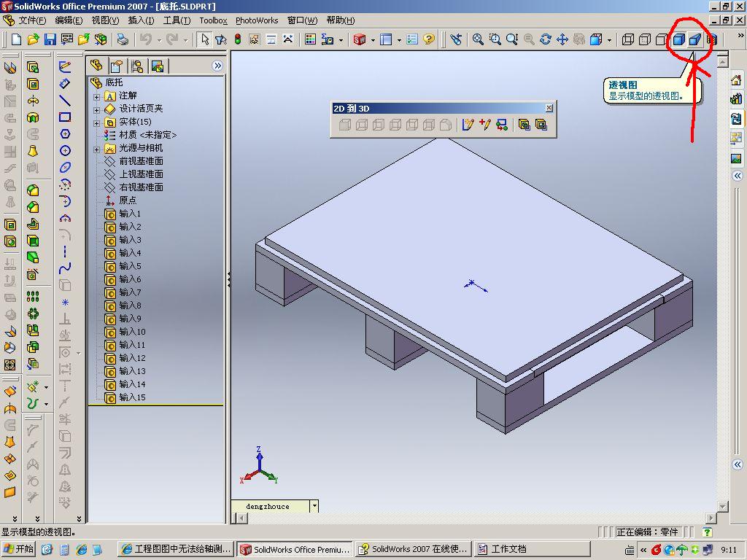Image resolution: width=747 pixels, height=560 pixels.
Task: Open the view orientation dropdown arrow
Action: (609, 40)
